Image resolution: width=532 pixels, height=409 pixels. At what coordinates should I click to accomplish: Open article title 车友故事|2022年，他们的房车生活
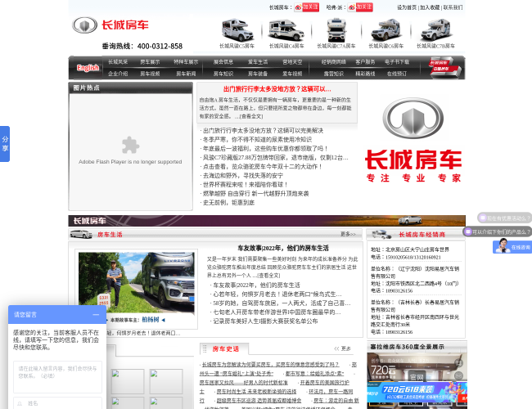[x=283, y=248]
